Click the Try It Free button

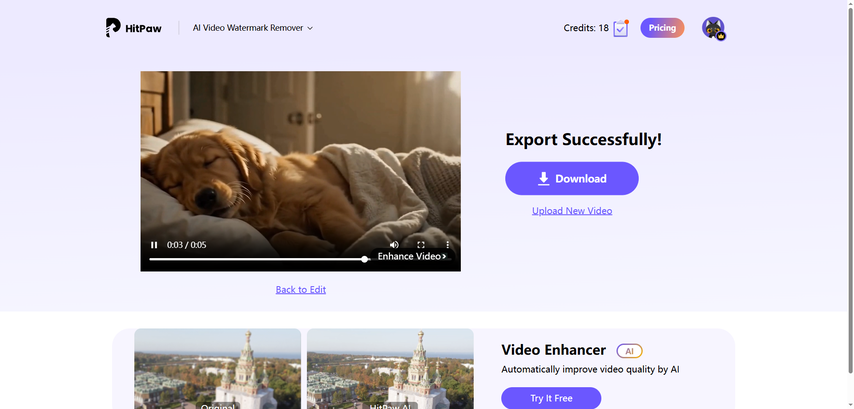point(551,398)
